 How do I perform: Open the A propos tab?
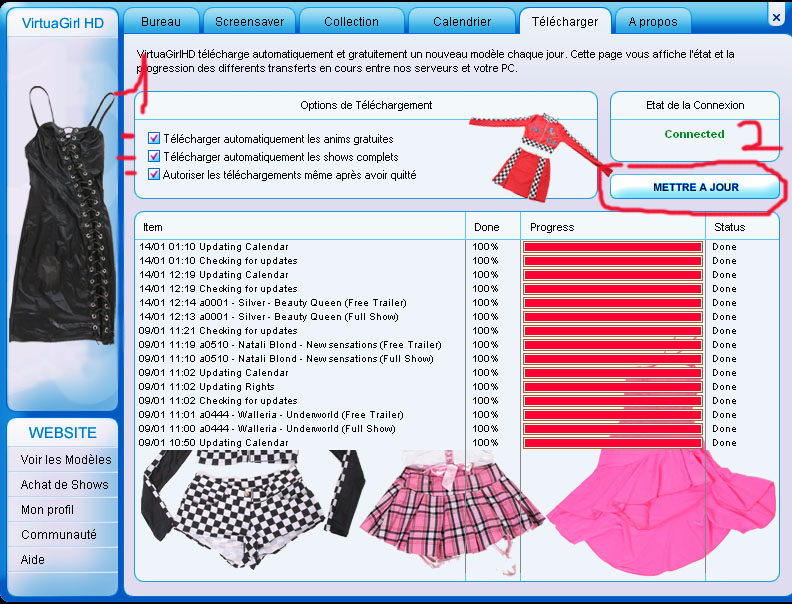(x=653, y=21)
